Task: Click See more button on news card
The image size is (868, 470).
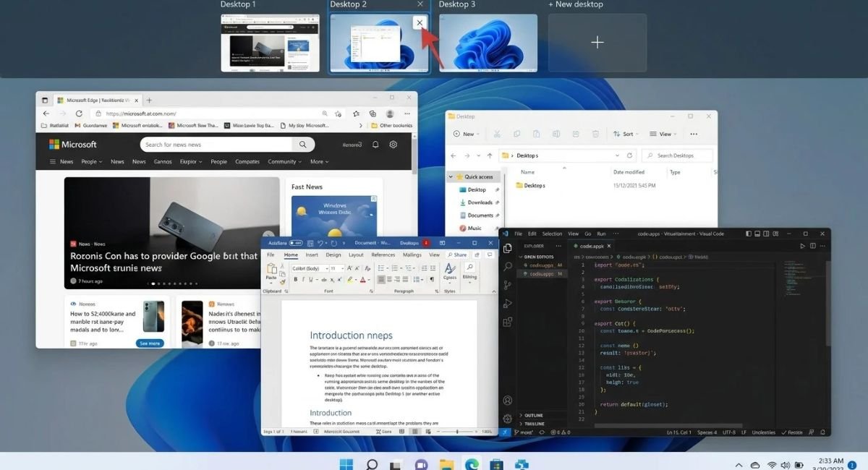Action: 150,343
